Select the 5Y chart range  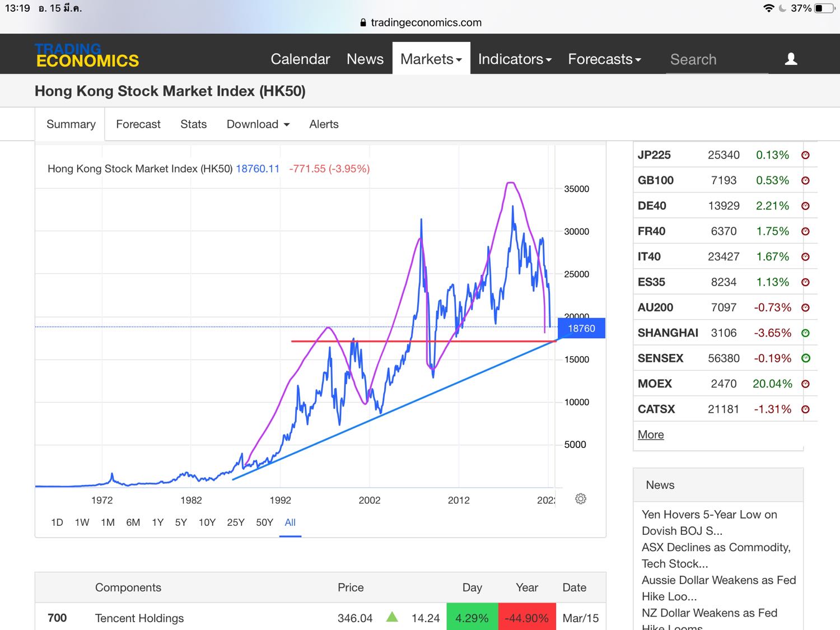tap(181, 522)
